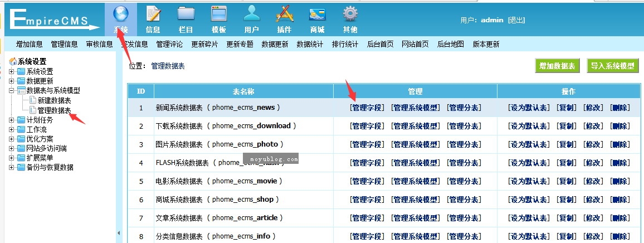Click 删除 for the news table
The image size is (644, 243).
[620, 108]
